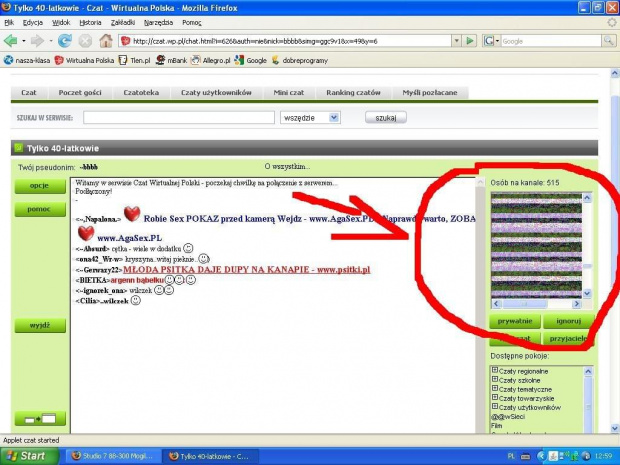The image size is (620, 465).
Task: Click the site search text field
Action: 179,117
